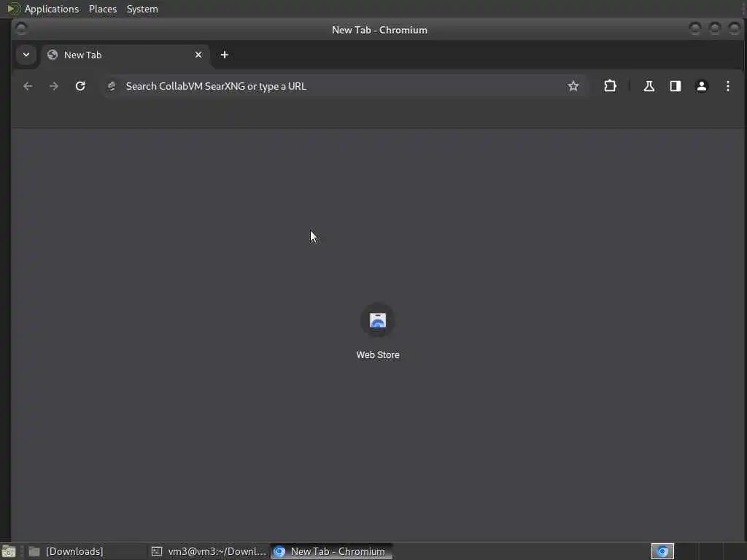The image size is (747, 560).
Task: Open the Applications menu
Action: 52,9
